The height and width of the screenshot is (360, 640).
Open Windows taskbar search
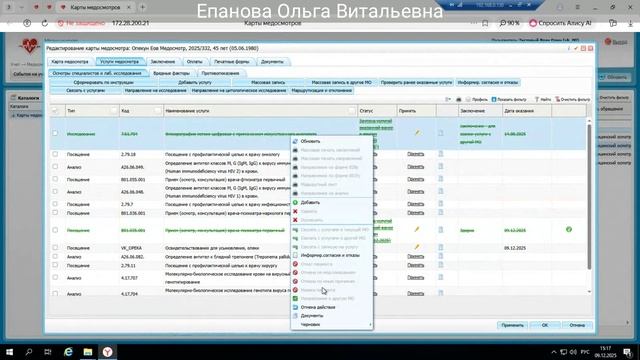click(29, 352)
